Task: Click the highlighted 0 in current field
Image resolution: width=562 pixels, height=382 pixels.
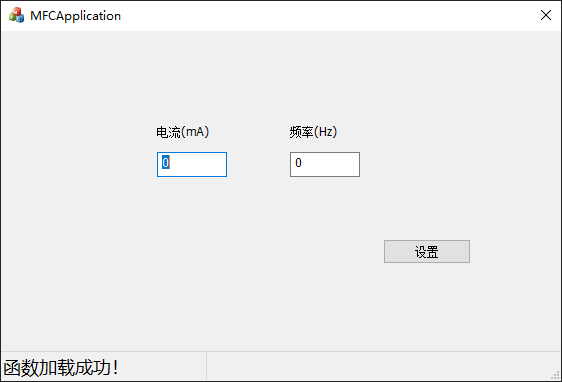Action: click(166, 163)
